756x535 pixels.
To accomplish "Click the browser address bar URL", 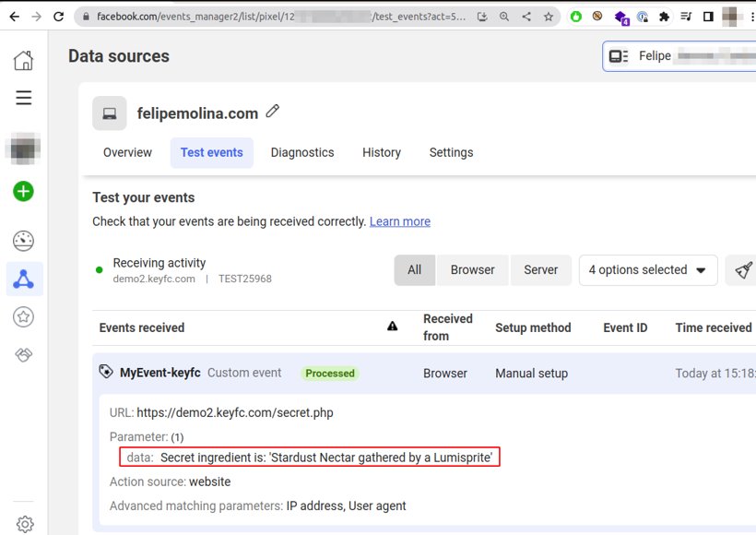I will click(277, 17).
